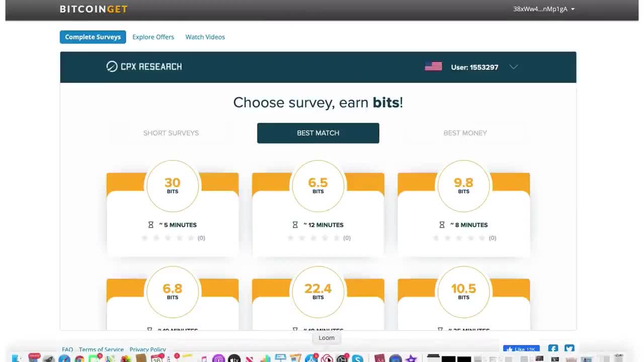The width and height of the screenshot is (644, 362).
Task: Click the Facebook Like button
Action: tap(521, 349)
